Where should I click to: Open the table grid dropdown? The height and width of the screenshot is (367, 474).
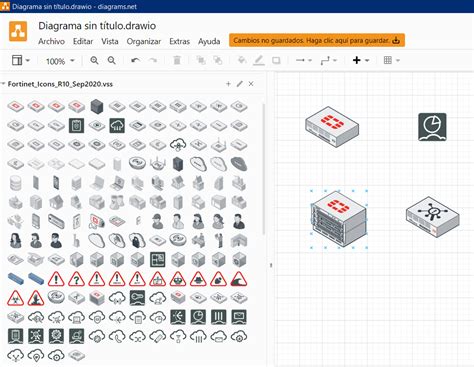[x=391, y=60]
